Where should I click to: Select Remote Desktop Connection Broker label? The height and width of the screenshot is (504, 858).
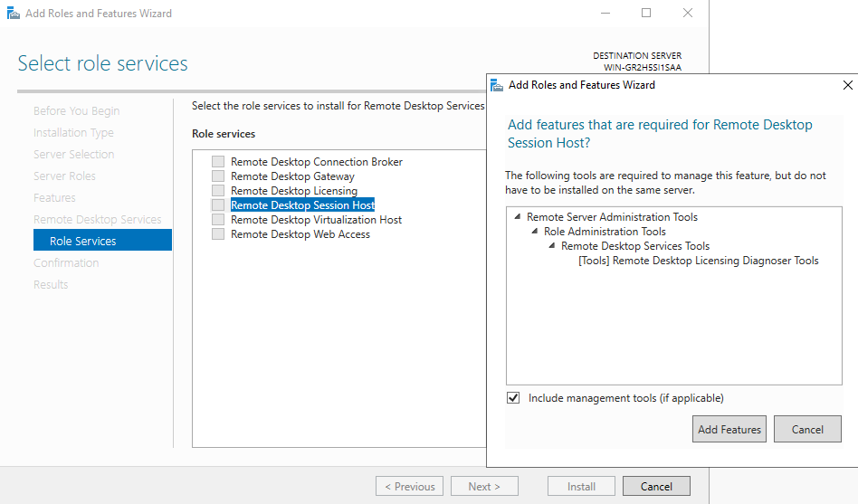point(316,161)
